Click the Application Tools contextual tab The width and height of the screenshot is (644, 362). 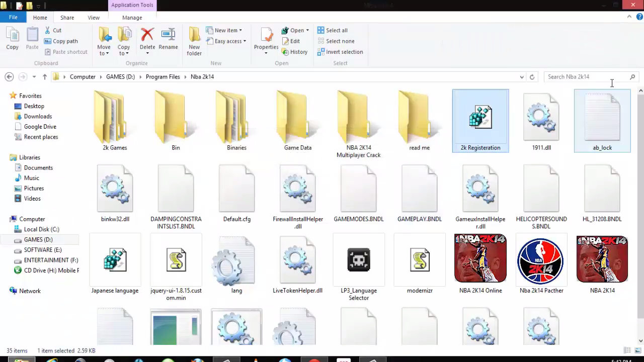132,5
